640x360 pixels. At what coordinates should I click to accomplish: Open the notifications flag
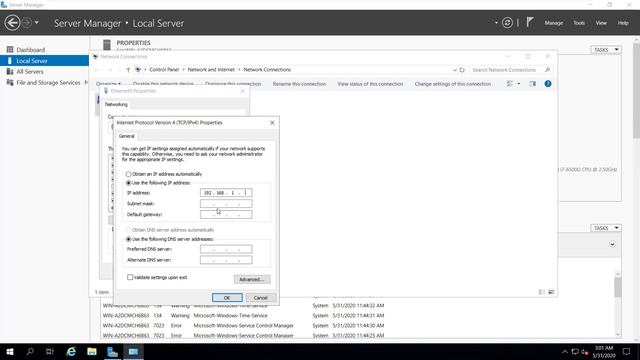pyautogui.click(x=529, y=22)
